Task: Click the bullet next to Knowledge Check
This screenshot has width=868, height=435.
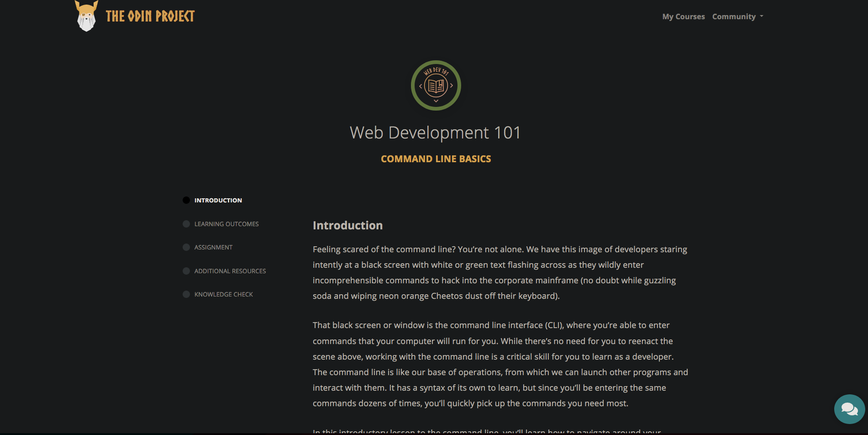Action: (186, 294)
